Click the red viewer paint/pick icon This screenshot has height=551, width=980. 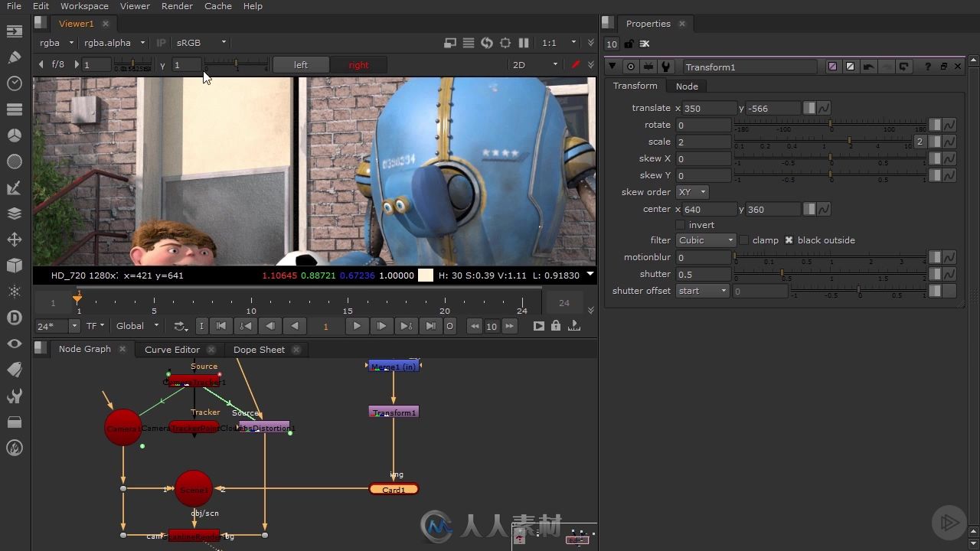click(x=576, y=65)
